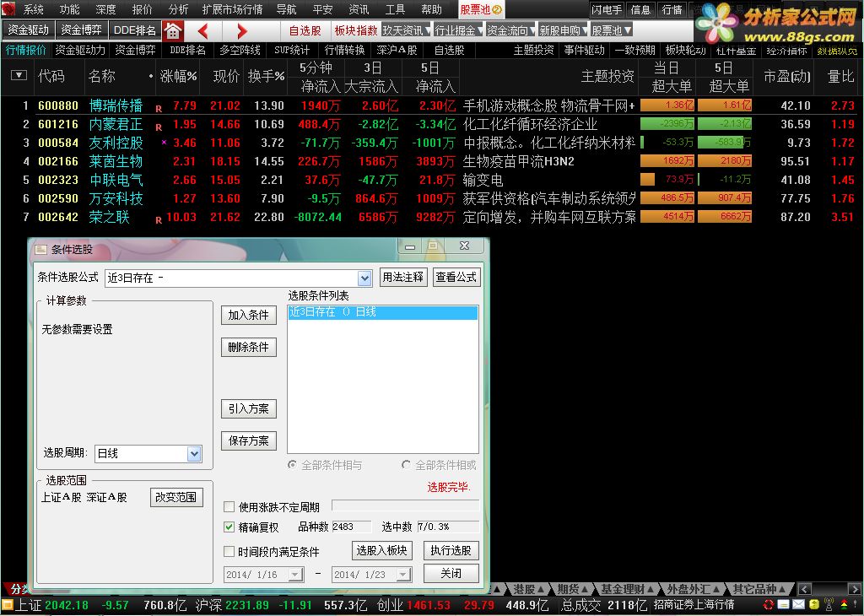Image resolution: width=864 pixels, height=616 pixels.
Task: Click the traffic-light arrows icon in status bar
Action: point(844,605)
